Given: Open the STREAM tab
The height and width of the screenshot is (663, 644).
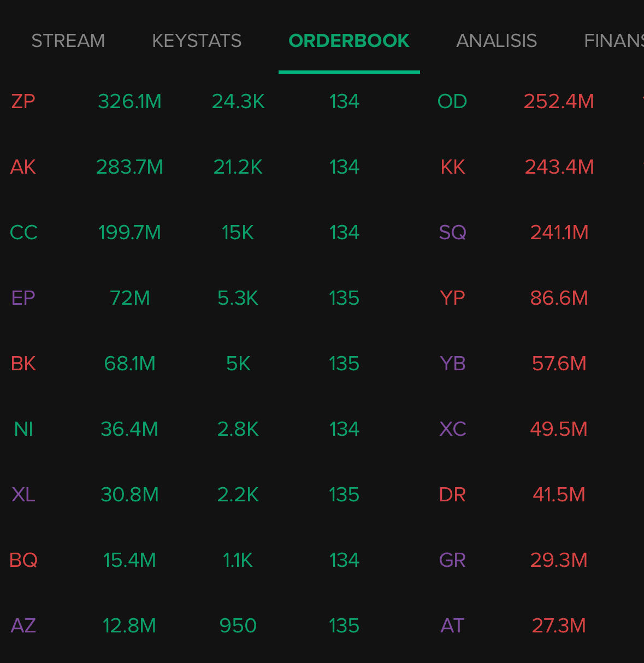Looking at the screenshot, I should [68, 41].
